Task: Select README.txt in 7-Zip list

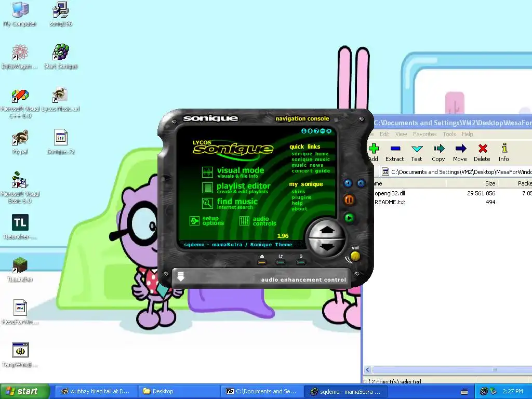Action: point(390,202)
